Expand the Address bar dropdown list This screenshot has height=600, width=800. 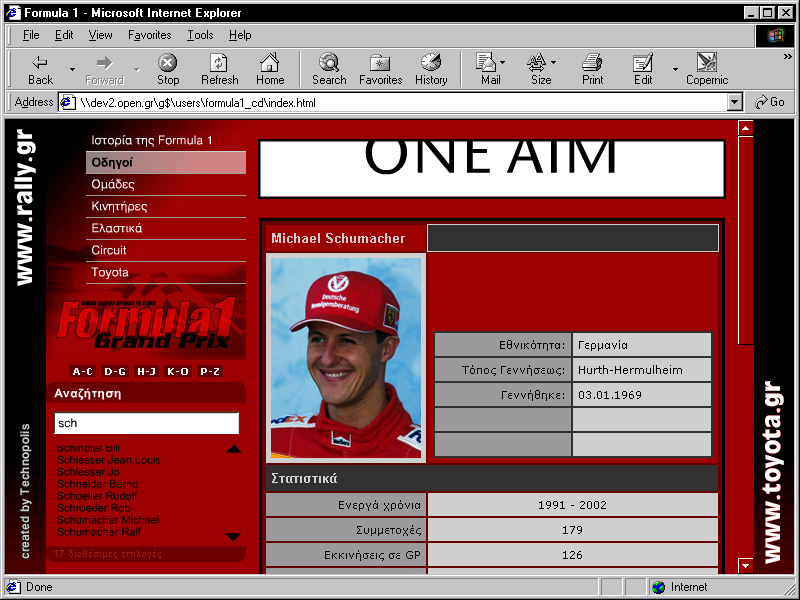[734, 102]
